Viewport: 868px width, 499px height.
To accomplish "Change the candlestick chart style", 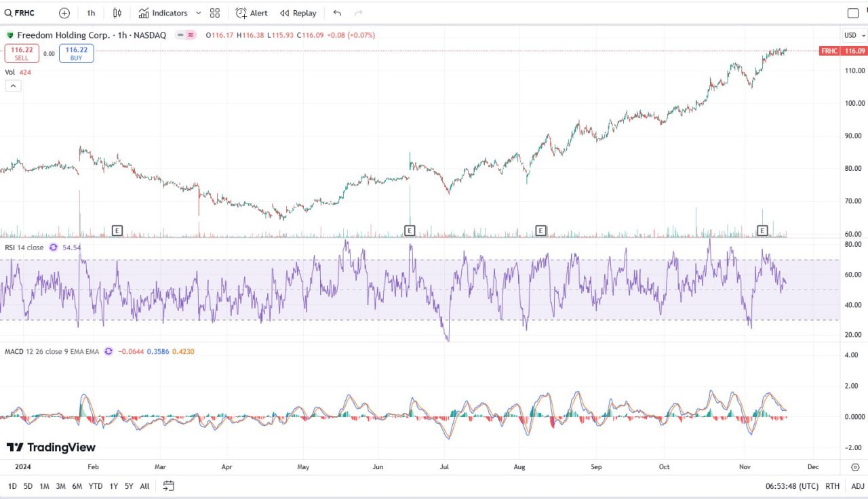I will [117, 13].
